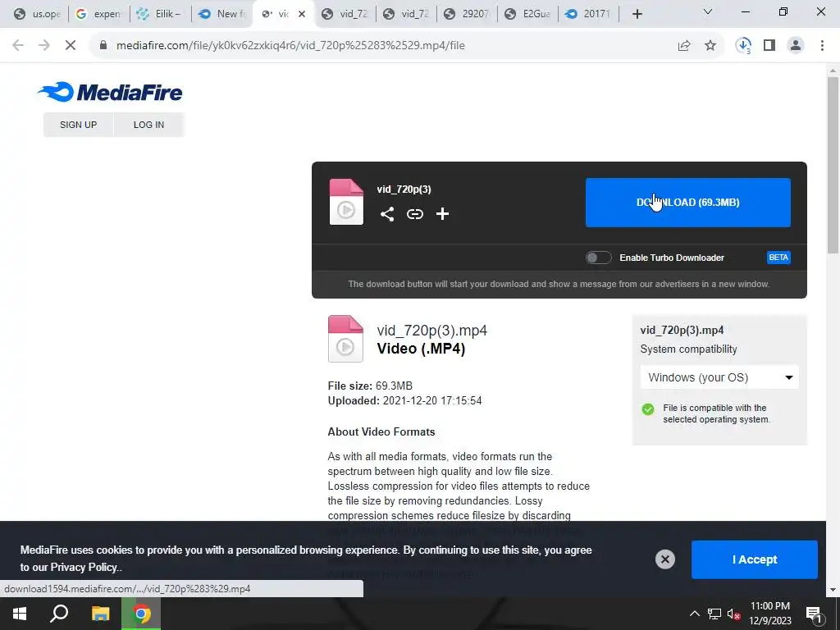Open Windows Start menu
Screen dimensions: 840x630
click(20, 614)
